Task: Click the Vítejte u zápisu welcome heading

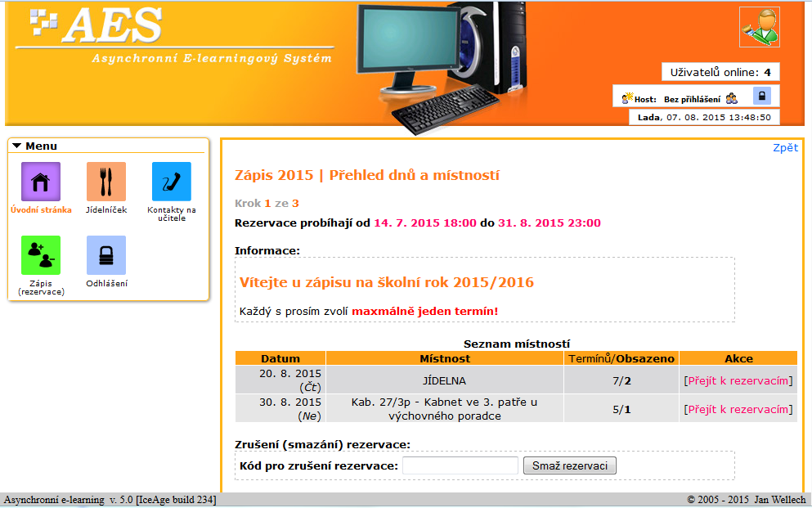Action: 386,282
